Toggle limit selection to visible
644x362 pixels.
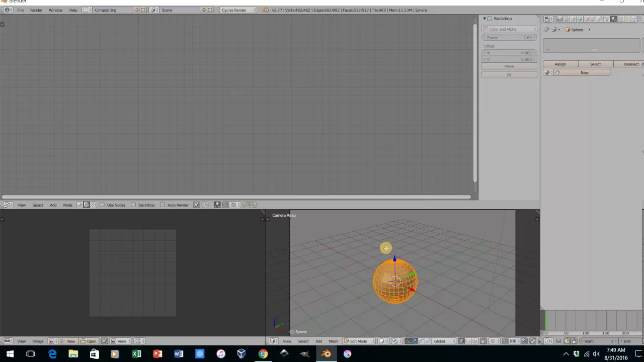point(483,341)
